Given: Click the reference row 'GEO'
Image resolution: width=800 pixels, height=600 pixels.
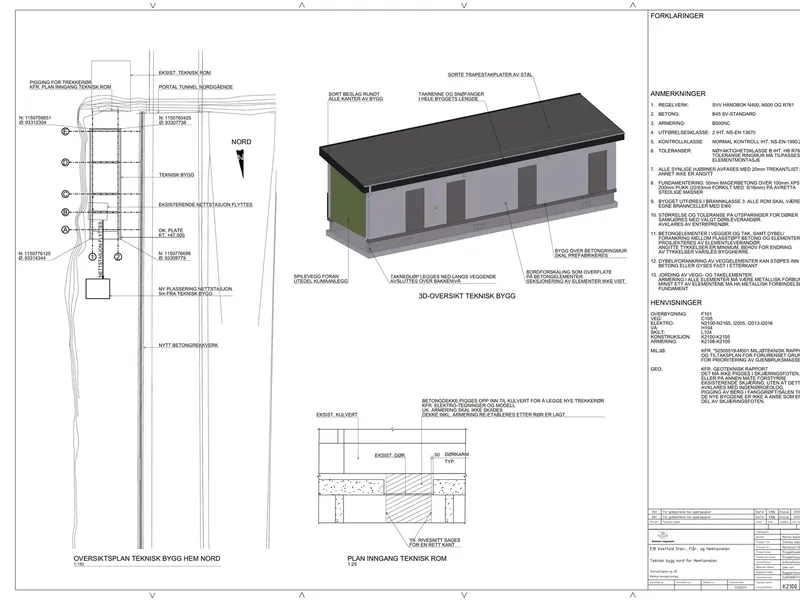Looking at the screenshot, I should coord(725,385).
